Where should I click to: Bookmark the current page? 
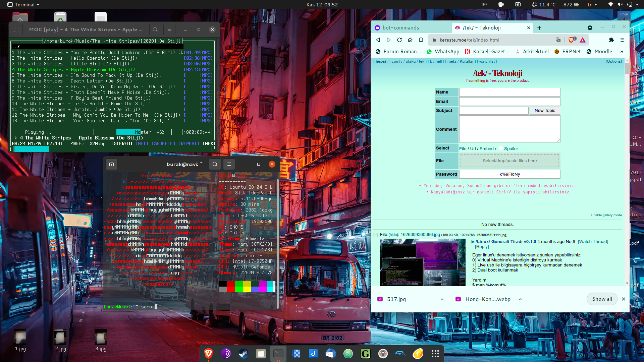(421, 40)
